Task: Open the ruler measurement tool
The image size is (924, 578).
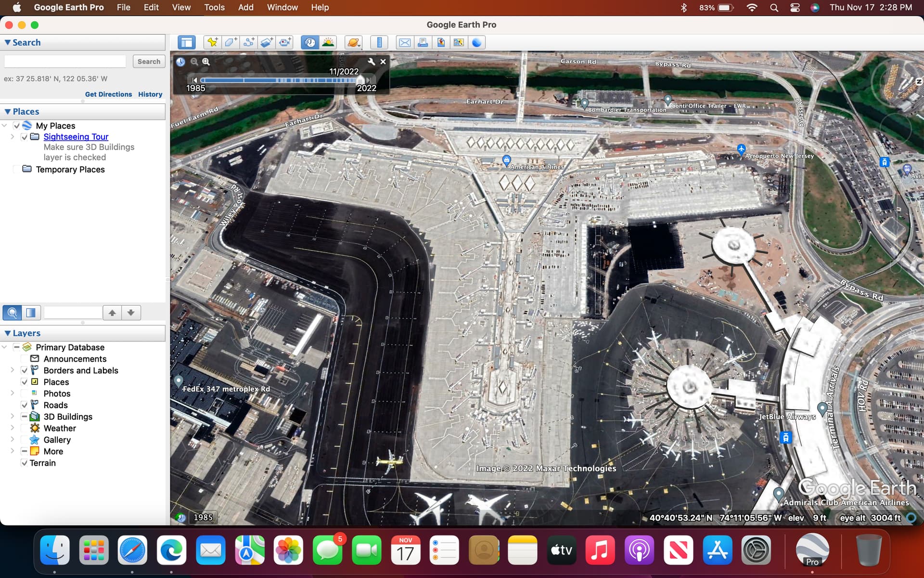Action: point(379,42)
